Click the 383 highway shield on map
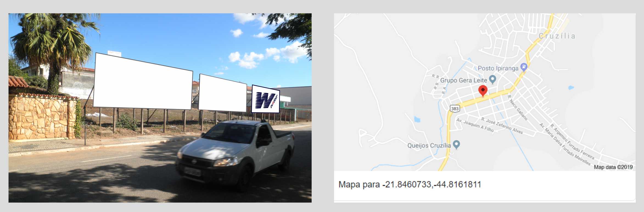 pos(455,108)
